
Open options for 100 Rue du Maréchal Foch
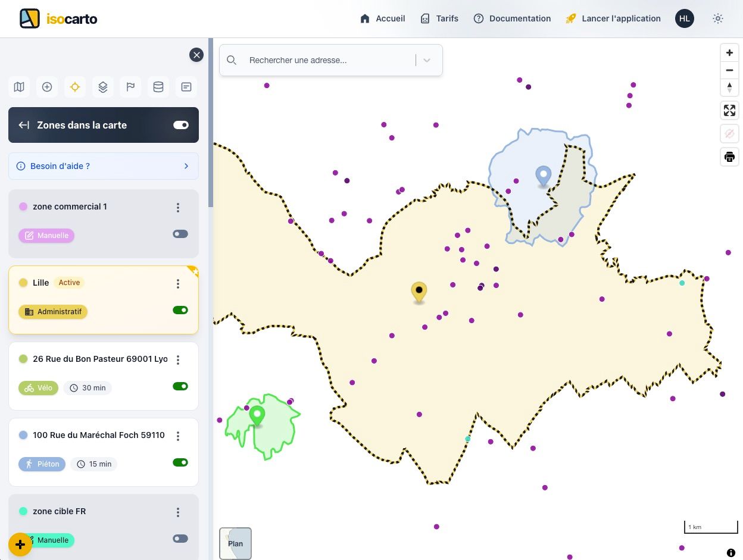point(178,436)
